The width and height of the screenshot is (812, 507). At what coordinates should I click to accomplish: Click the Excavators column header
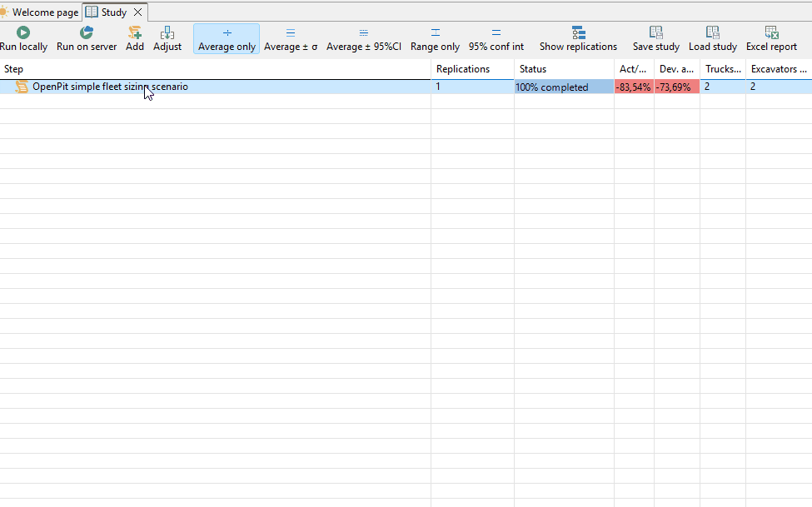tap(779, 69)
